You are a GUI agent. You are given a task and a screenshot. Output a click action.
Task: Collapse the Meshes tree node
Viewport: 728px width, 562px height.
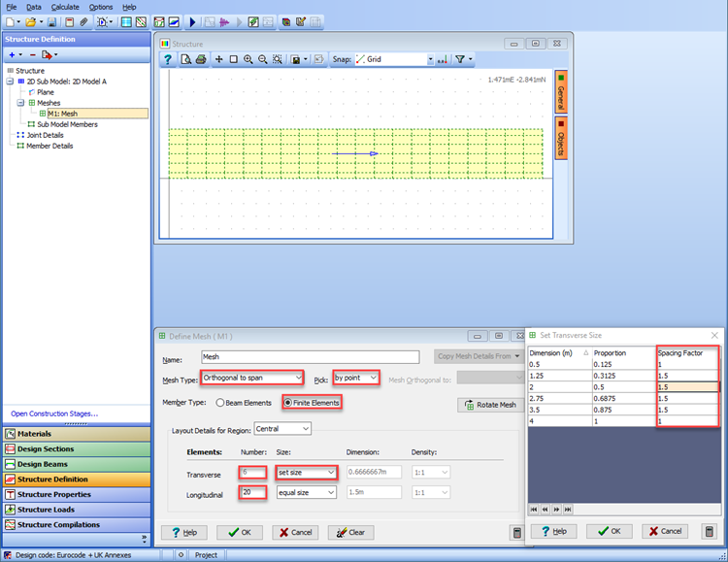(20, 103)
